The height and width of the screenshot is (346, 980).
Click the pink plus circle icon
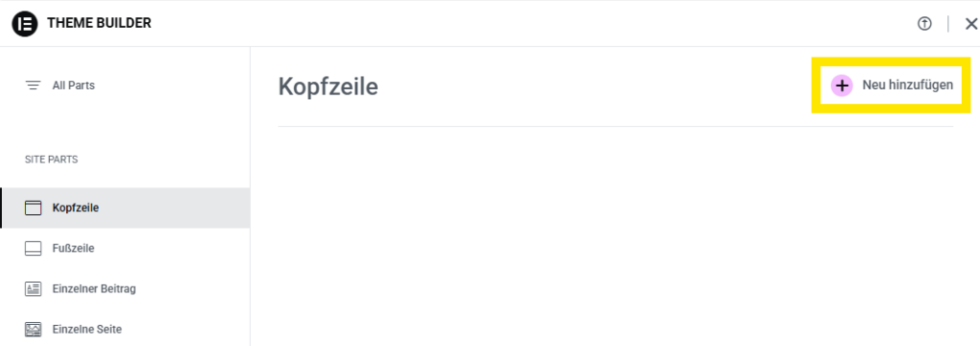point(841,86)
